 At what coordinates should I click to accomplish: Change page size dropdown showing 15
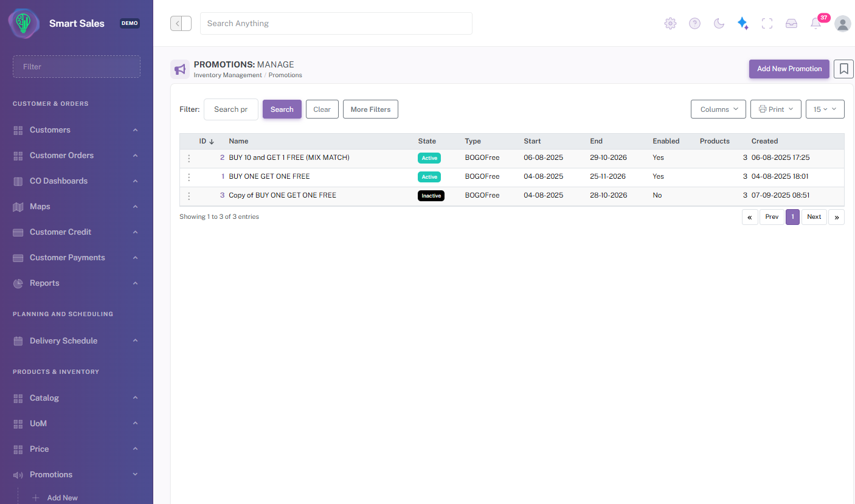coord(825,109)
